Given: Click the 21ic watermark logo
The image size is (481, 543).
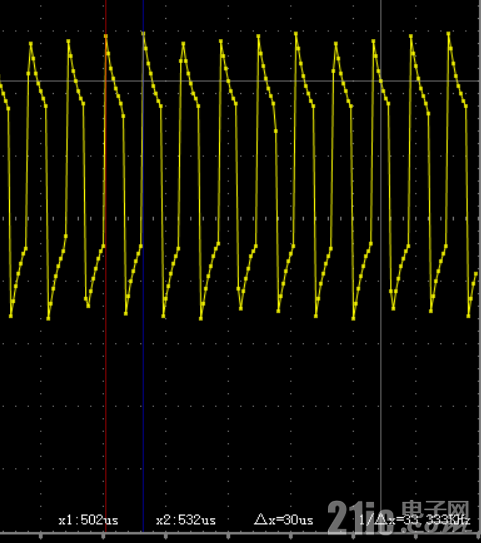Looking at the screenshot, I should coord(360,518).
